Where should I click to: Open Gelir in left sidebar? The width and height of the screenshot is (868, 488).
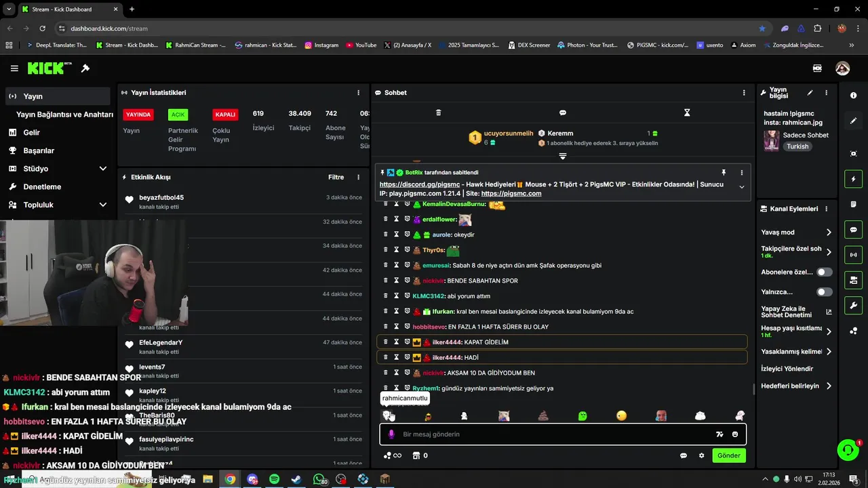coord(58,133)
